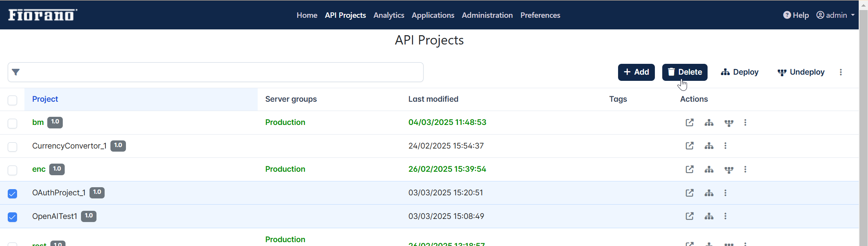Click the Fiorano logo
This screenshot has width=868, height=246.
click(43, 15)
